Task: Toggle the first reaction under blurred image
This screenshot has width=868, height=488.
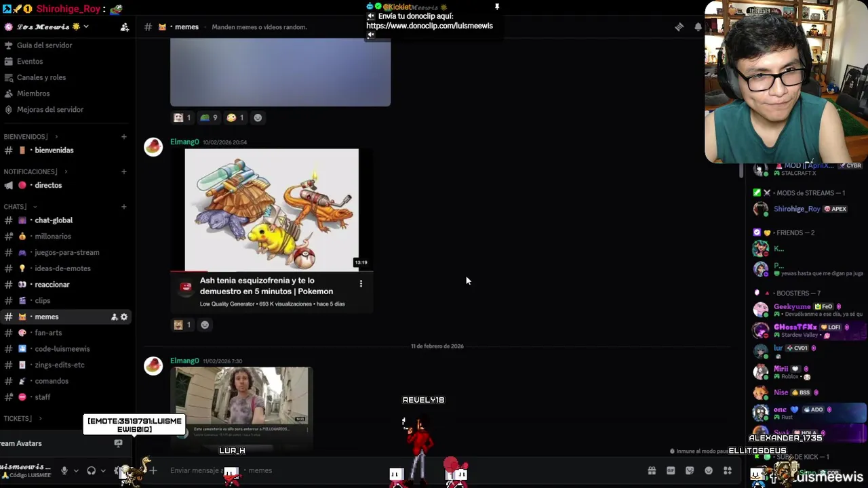Action: pos(182,118)
